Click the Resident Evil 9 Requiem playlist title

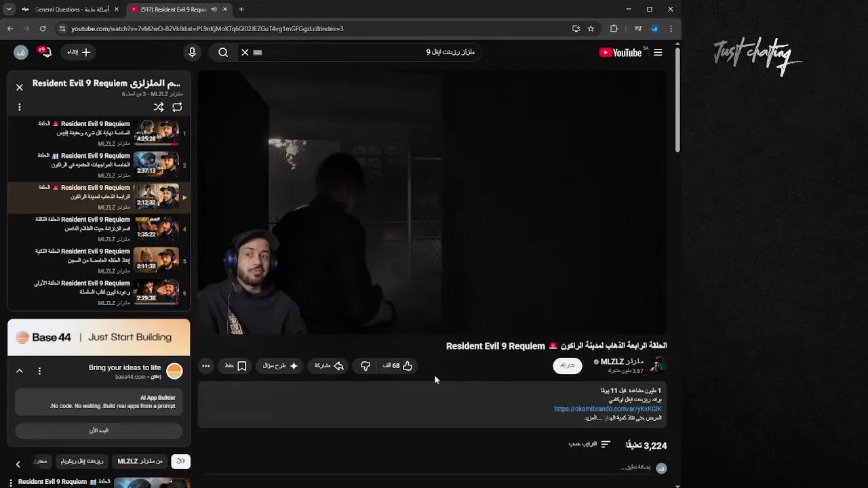pyautogui.click(x=106, y=83)
